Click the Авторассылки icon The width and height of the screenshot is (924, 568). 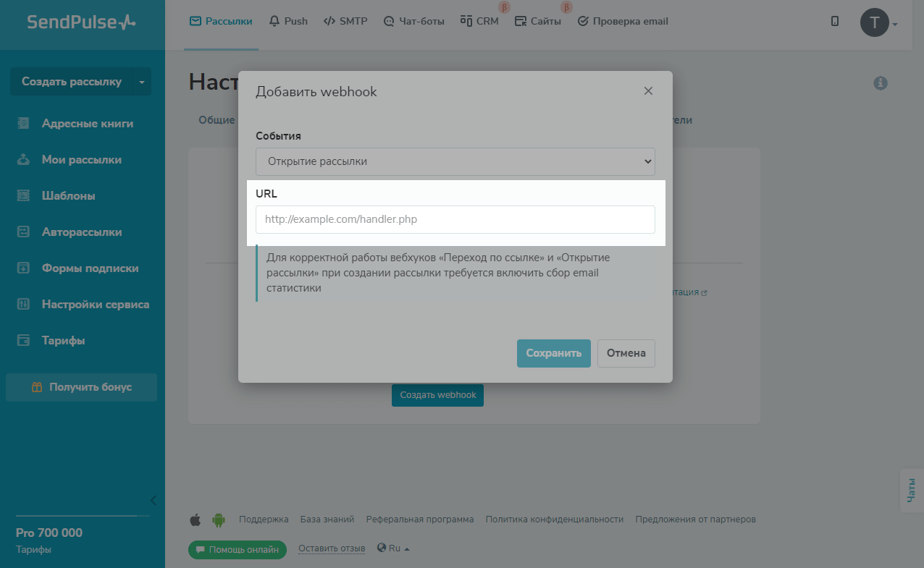click(x=23, y=232)
